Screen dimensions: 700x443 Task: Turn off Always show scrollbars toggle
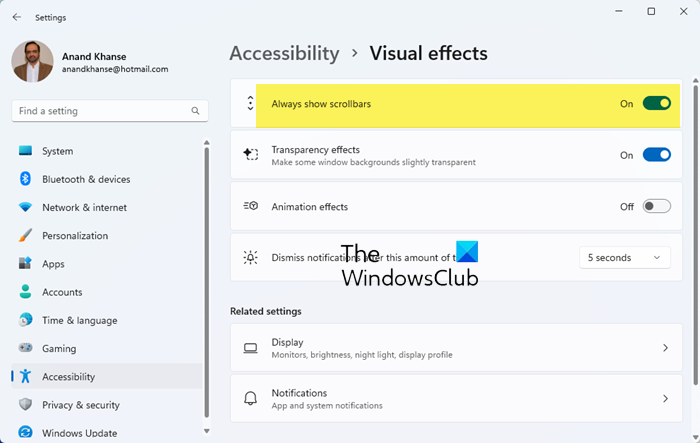pyautogui.click(x=656, y=104)
